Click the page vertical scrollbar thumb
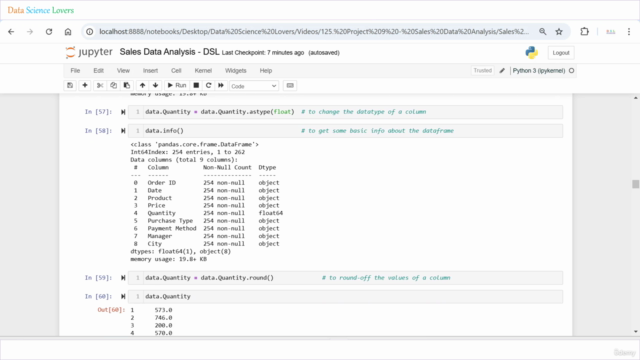The image size is (640, 360). pyautogui.click(x=636, y=184)
